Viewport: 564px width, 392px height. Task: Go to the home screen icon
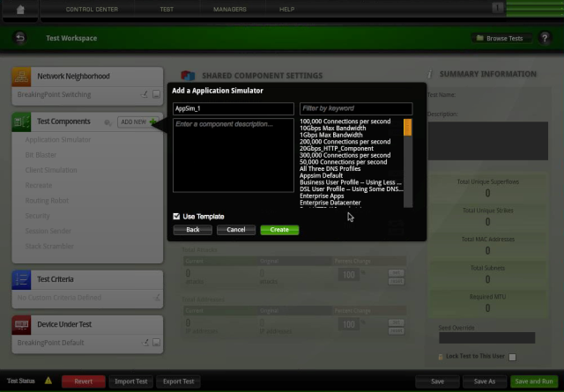point(20,10)
